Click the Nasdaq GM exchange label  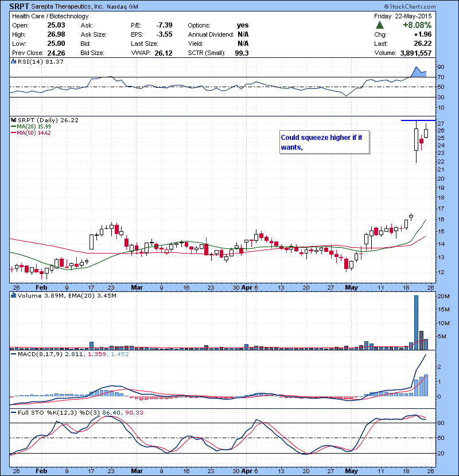(122, 7)
